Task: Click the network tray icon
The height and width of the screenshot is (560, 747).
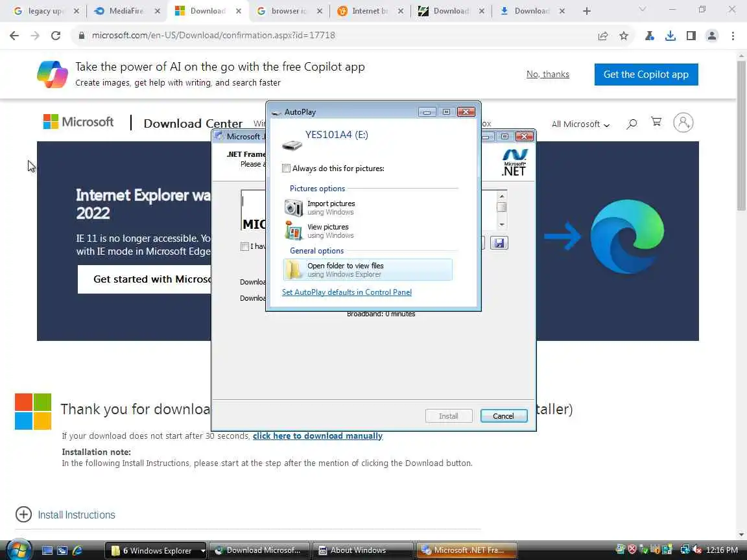Action: pos(685,550)
